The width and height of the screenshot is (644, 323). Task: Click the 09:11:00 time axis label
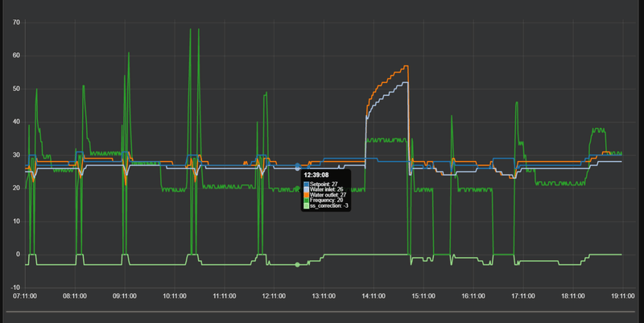coord(125,296)
